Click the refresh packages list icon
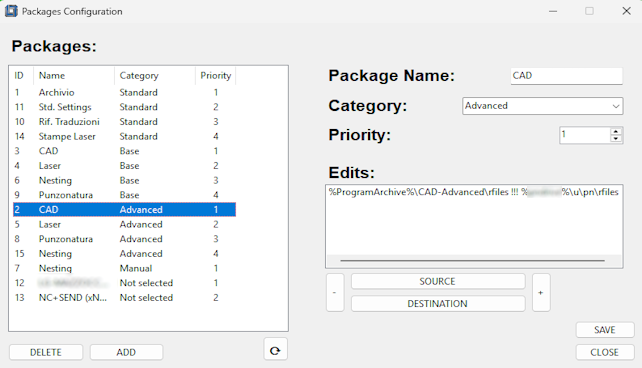 coord(276,350)
